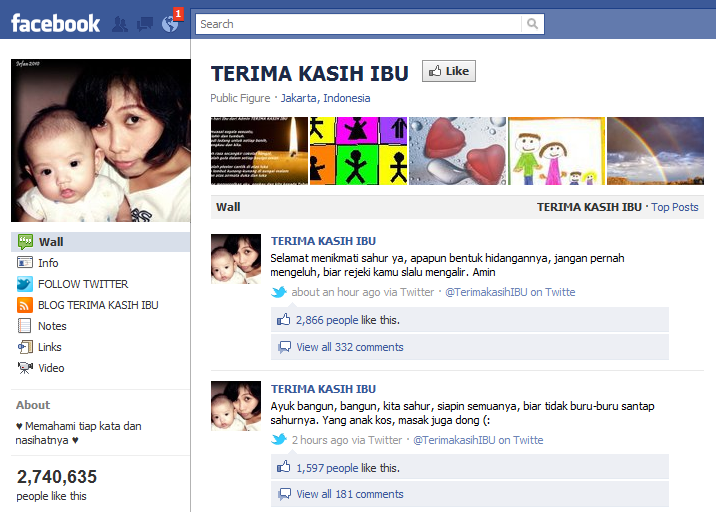Open notifications globe with red badge

click(x=170, y=23)
